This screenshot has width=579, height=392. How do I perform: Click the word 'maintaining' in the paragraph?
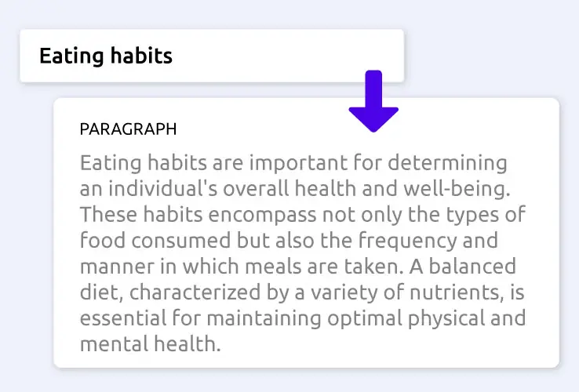pos(264,318)
